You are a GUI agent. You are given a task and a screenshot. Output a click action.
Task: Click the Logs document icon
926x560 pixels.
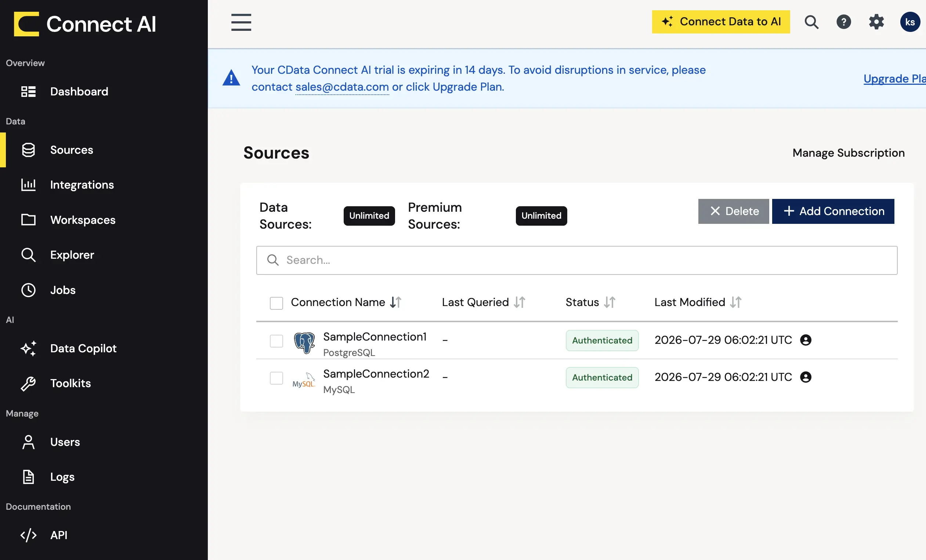click(28, 477)
